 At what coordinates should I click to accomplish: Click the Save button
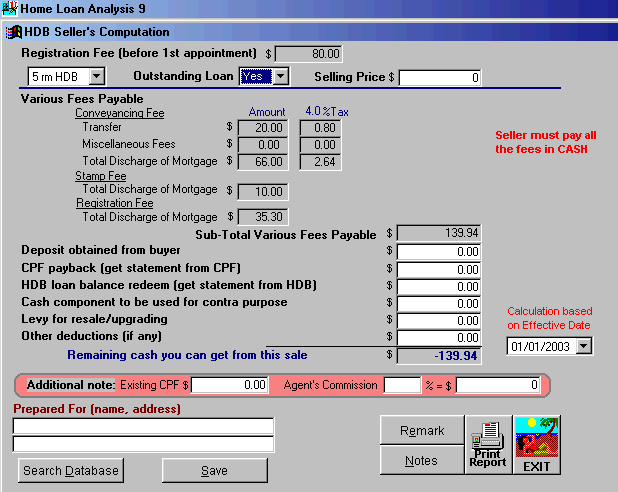tap(215, 470)
